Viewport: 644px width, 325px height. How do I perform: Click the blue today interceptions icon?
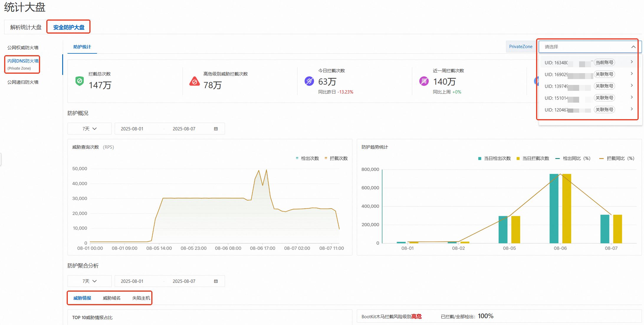pyautogui.click(x=309, y=81)
